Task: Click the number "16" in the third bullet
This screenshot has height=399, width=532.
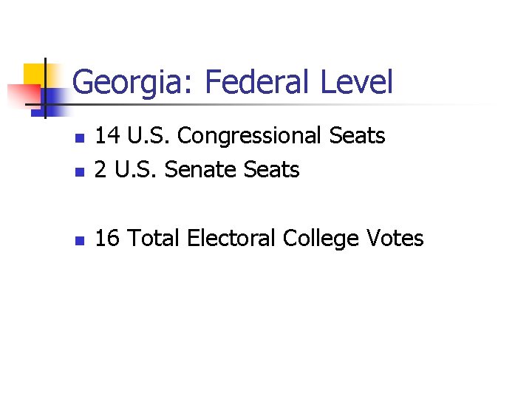Action: [x=109, y=239]
